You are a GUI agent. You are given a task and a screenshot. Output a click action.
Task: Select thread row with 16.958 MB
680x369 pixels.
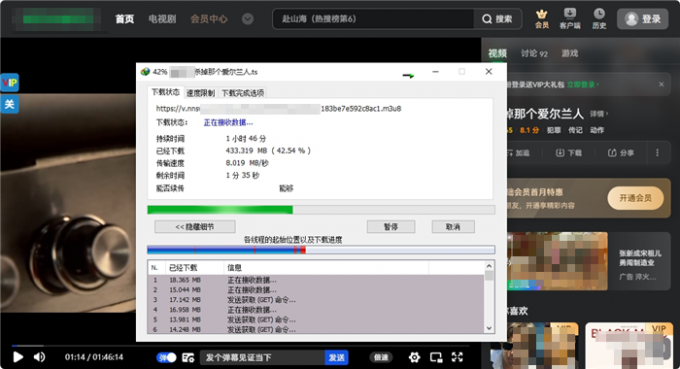pos(316,310)
